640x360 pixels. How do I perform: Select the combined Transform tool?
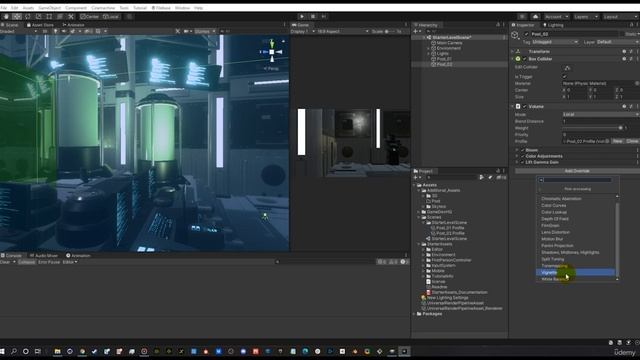(60, 17)
